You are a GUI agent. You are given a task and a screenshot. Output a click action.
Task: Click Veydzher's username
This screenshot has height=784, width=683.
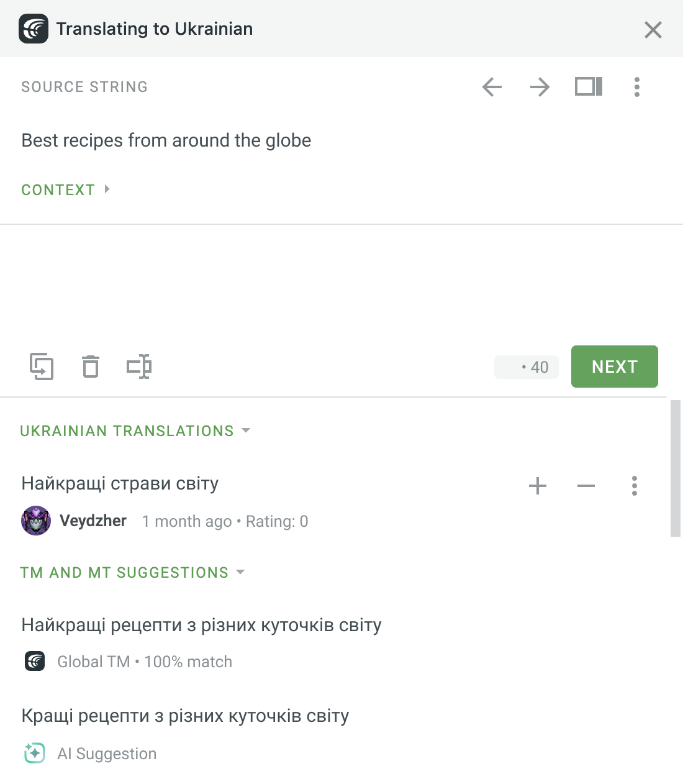(93, 521)
